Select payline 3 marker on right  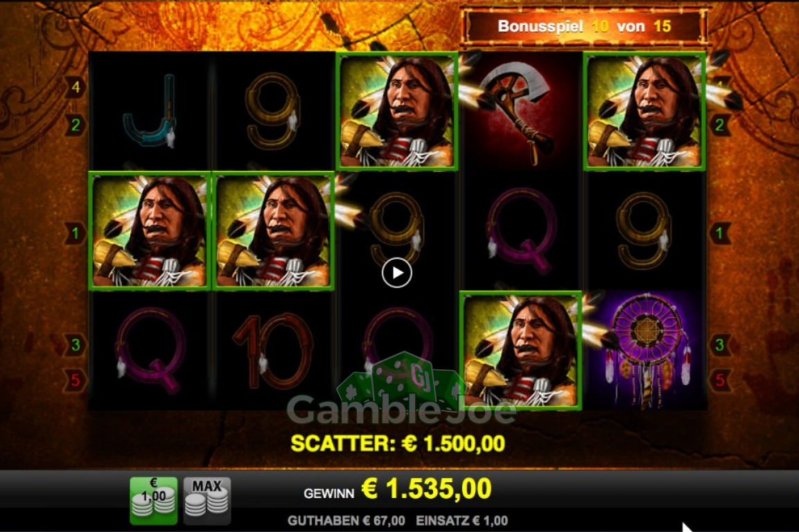pos(719,344)
